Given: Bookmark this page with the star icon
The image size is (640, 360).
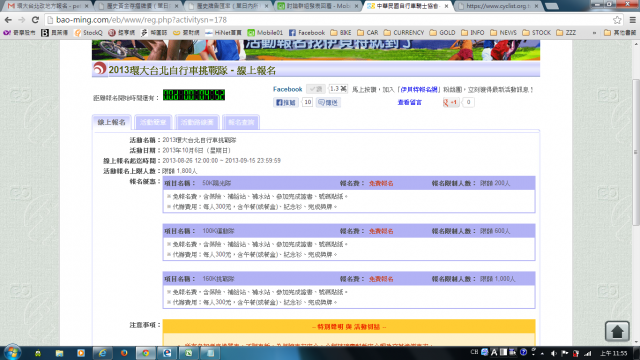Looking at the screenshot, I should (x=617, y=20).
